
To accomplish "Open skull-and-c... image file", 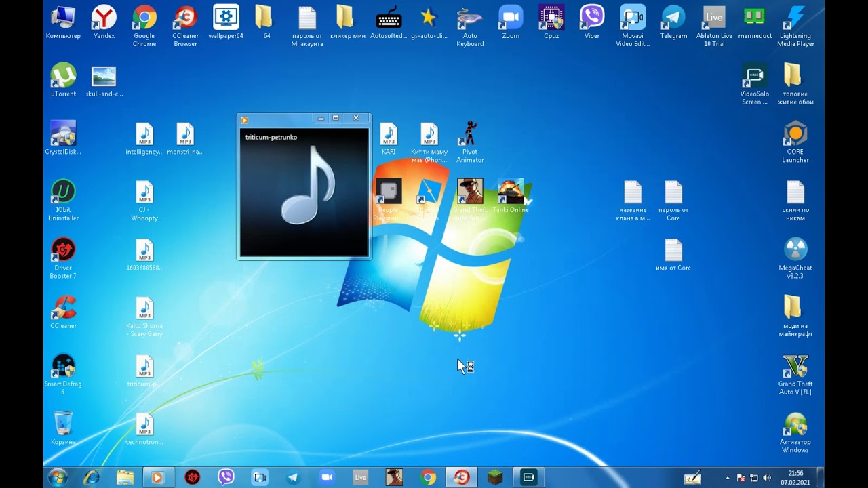I will [x=104, y=81].
